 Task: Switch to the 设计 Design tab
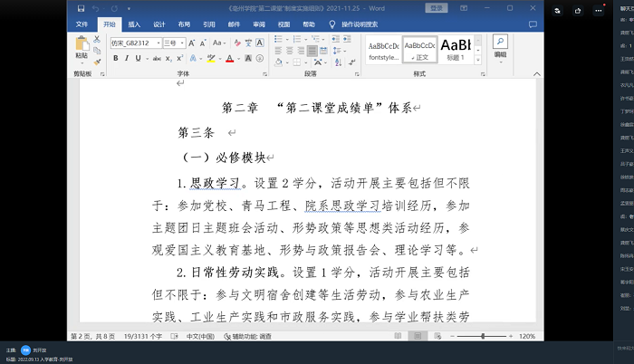159,24
